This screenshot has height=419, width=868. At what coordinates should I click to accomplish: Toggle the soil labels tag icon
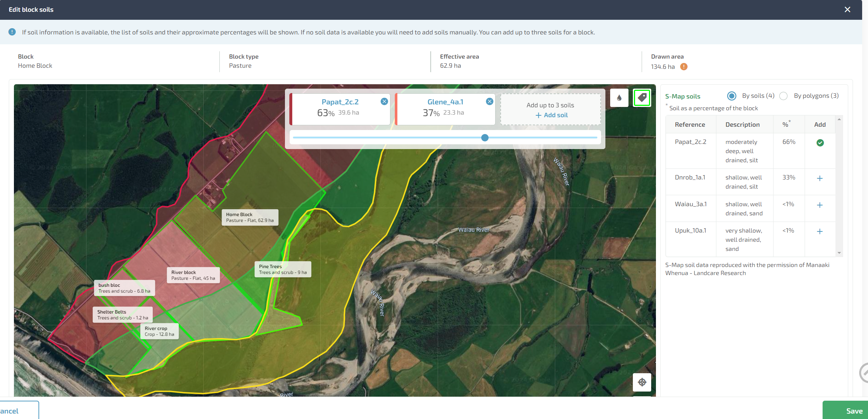point(642,98)
